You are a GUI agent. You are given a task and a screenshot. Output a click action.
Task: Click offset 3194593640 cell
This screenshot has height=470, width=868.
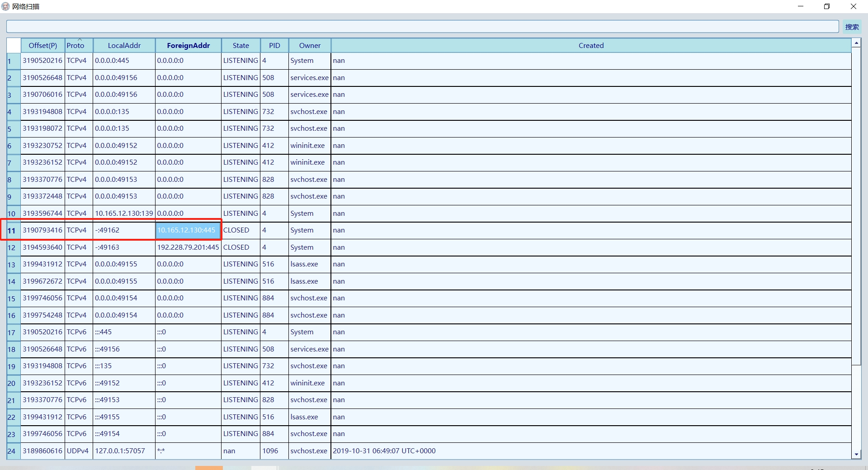click(42, 247)
